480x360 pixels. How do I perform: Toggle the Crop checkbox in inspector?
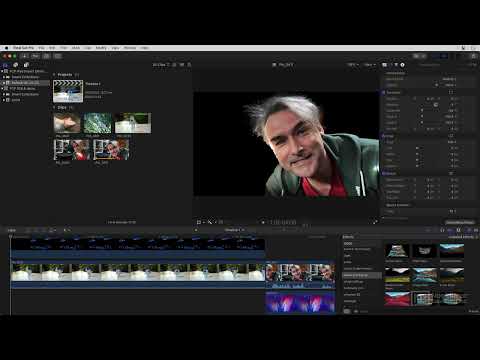(384, 136)
